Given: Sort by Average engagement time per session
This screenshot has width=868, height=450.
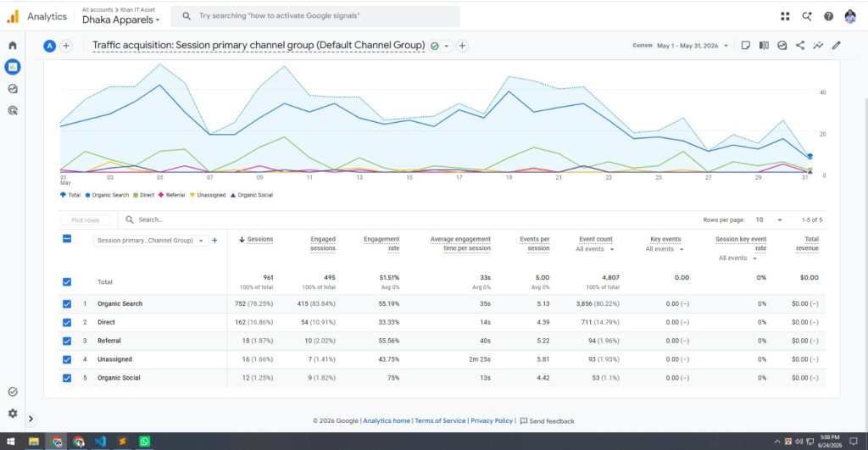Looking at the screenshot, I should coord(460,243).
